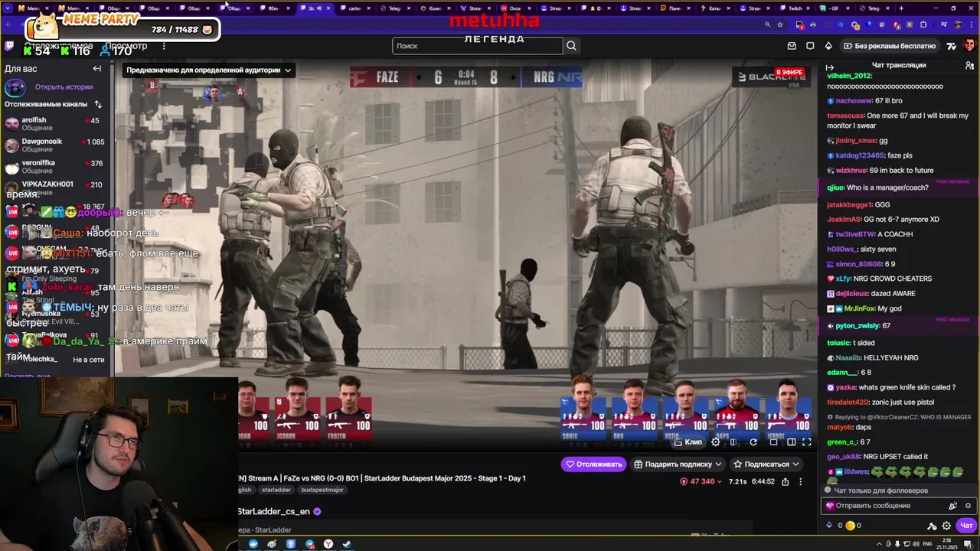Click the budapestmajor tag
980x551 pixels.
click(x=322, y=490)
